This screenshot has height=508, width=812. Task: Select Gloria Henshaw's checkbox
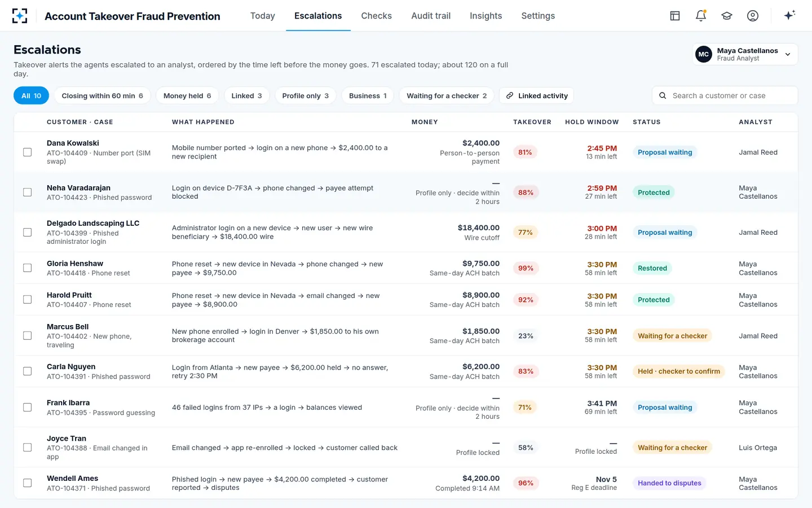tap(27, 268)
